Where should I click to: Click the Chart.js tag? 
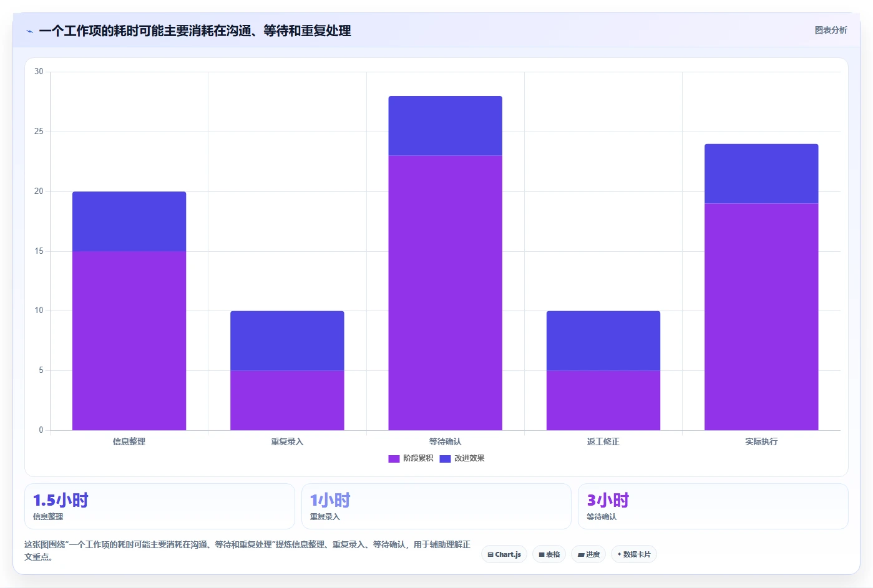pos(504,554)
